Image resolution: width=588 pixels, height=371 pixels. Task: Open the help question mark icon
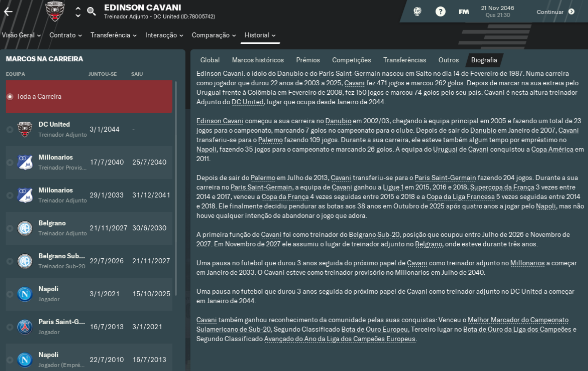coord(440,11)
